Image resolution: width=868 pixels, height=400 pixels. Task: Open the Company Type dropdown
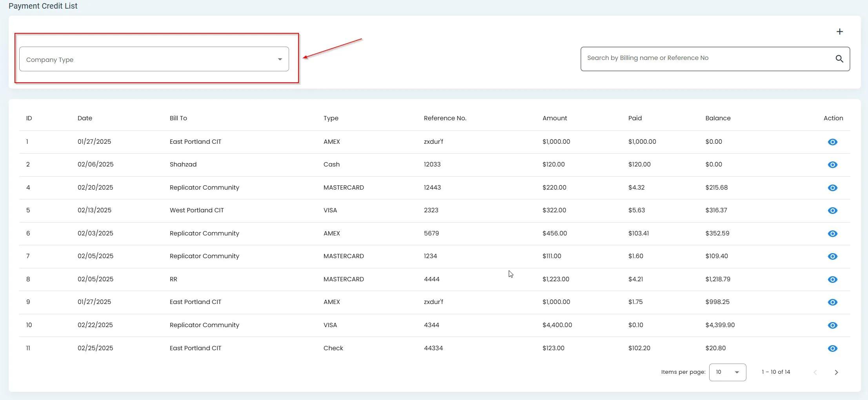[x=153, y=59]
